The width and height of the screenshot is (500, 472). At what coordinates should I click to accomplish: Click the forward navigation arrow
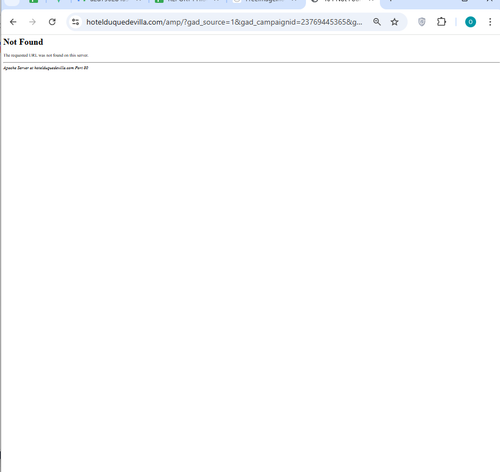[32, 22]
